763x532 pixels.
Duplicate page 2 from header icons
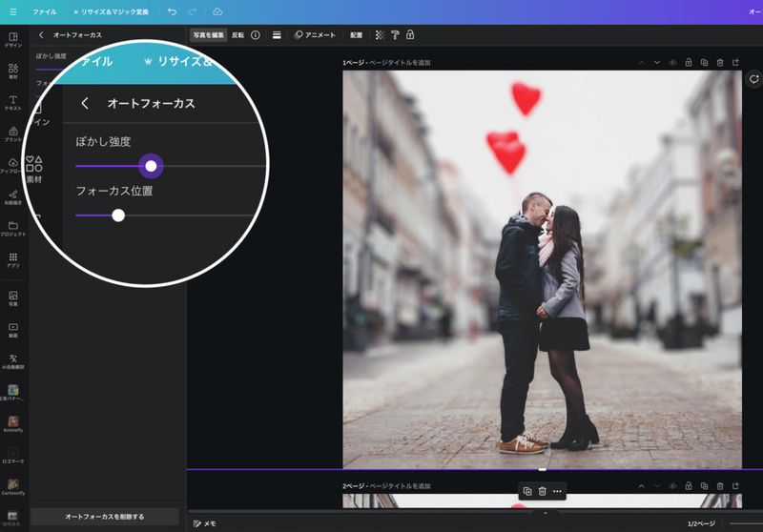[x=704, y=486]
